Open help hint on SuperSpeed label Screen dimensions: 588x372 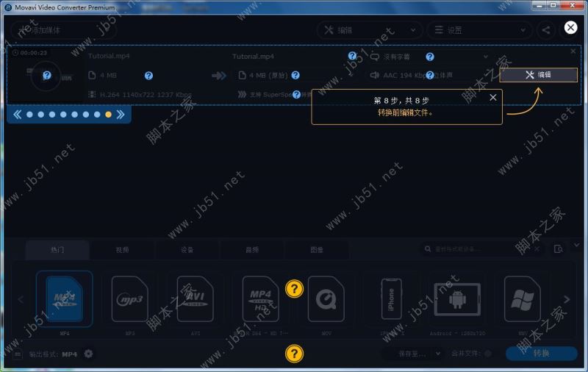[x=297, y=95]
